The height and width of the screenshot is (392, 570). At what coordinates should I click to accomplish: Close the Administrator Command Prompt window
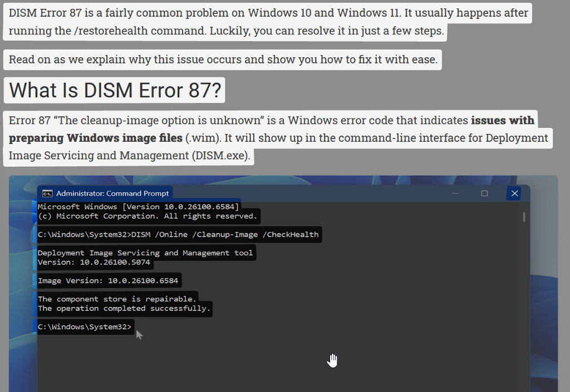click(x=513, y=193)
